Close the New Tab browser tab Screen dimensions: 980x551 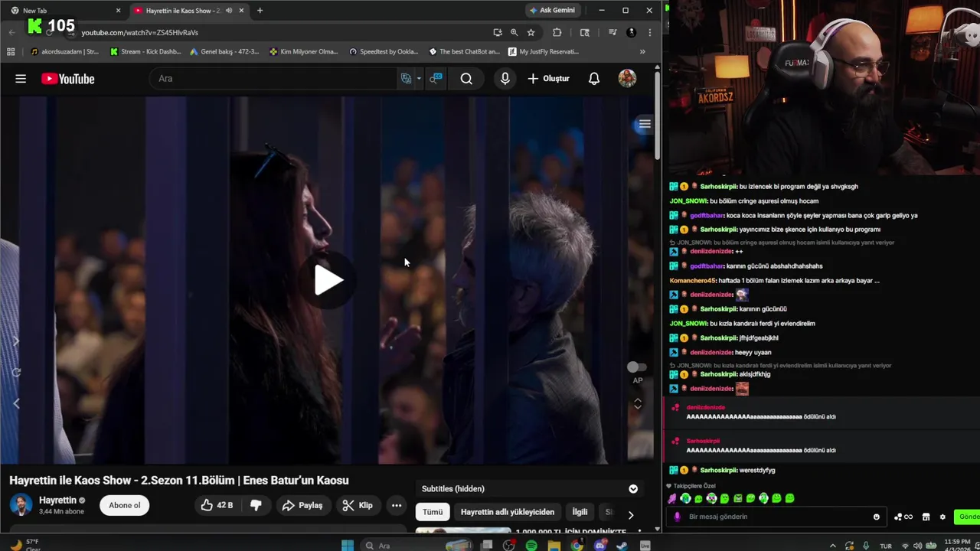click(118, 11)
